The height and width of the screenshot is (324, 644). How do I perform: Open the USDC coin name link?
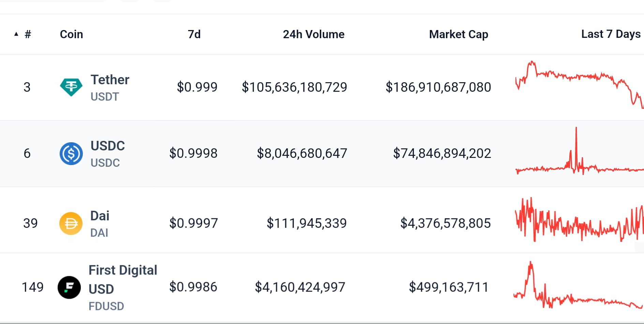108,146
